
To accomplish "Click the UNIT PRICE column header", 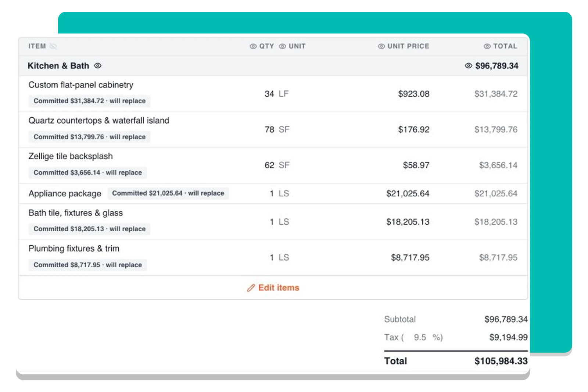I will click(x=408, y=46).
